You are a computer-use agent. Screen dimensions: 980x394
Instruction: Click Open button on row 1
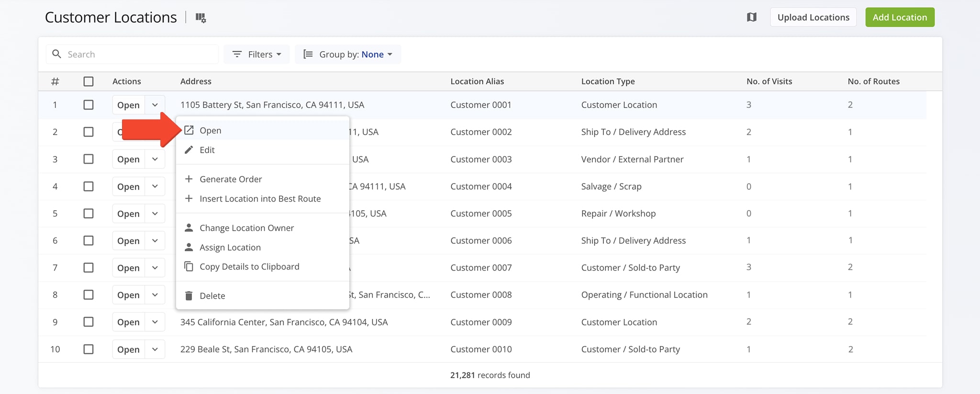click(x=129, y=105)
